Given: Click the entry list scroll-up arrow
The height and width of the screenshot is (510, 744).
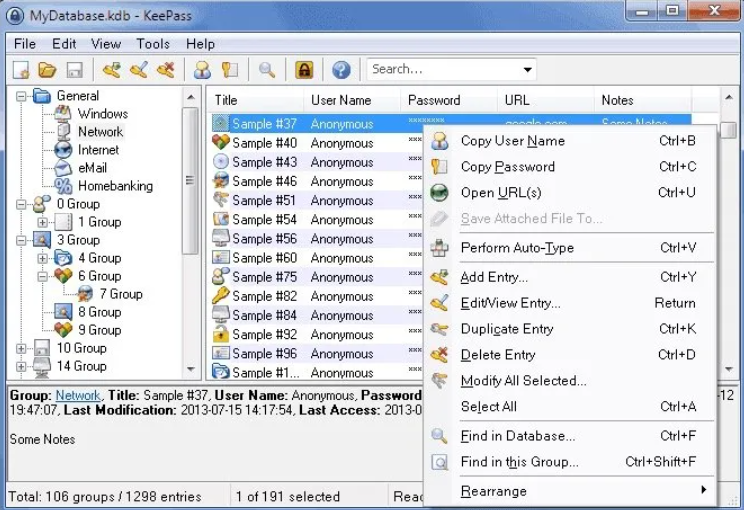Looking at the screenshot, I should tap(729, 98).
